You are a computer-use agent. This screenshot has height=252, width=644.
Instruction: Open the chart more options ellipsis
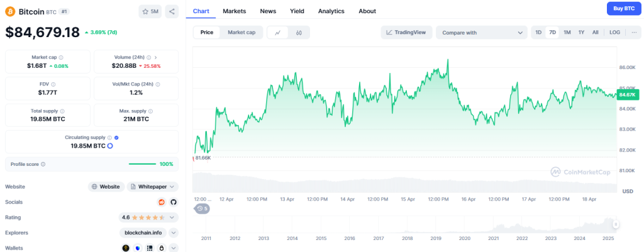coord(634,33)
